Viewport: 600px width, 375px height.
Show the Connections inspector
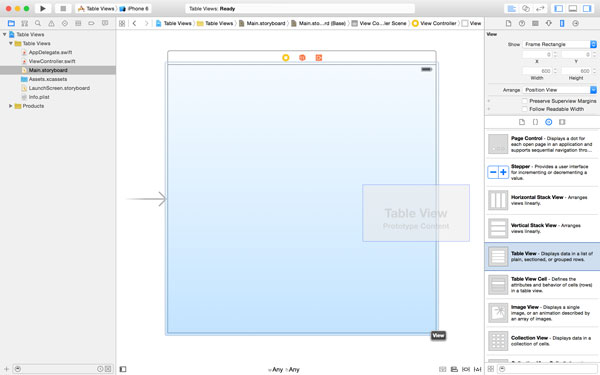[x=575, y=23]
